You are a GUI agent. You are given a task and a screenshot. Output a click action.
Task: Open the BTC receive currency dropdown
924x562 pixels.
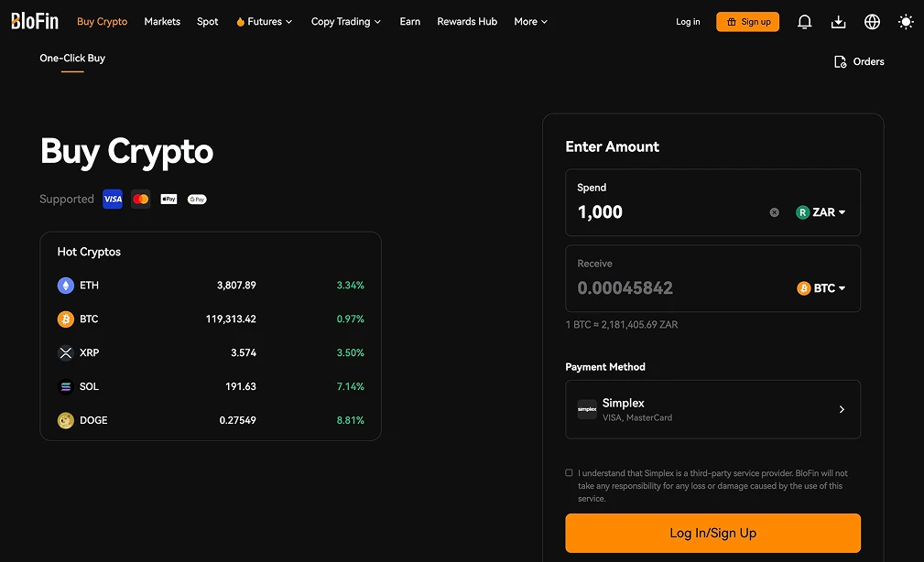pos(821,288)
